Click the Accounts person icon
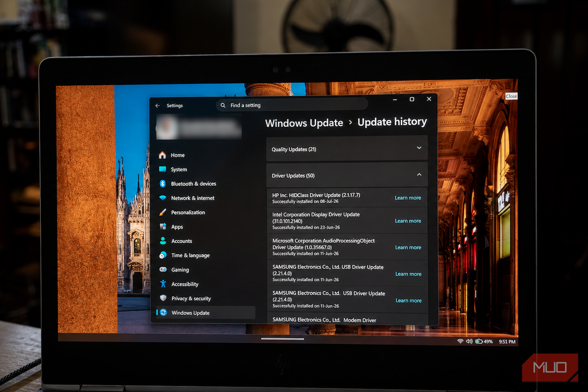The width and height of the screenshot is (588, 392). (x=163, y=241)
